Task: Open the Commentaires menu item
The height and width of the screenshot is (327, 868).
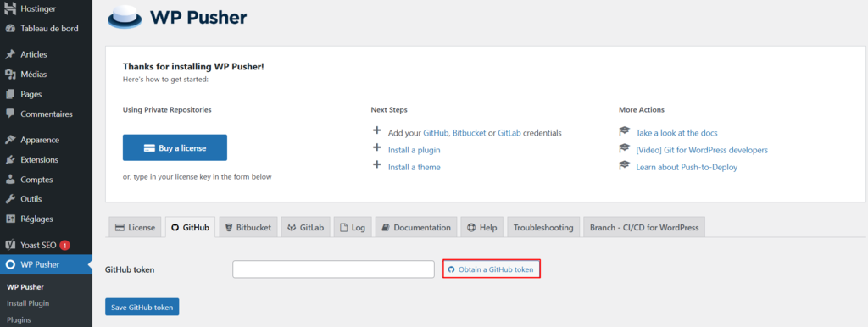Action: tap(46, 114)
